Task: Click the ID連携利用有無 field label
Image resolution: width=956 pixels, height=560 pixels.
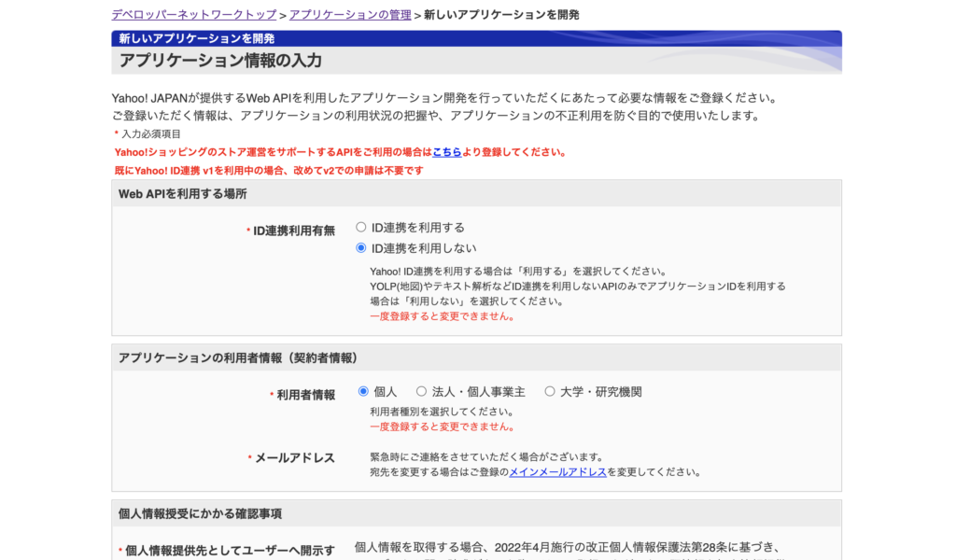Action: pos(293,231)
